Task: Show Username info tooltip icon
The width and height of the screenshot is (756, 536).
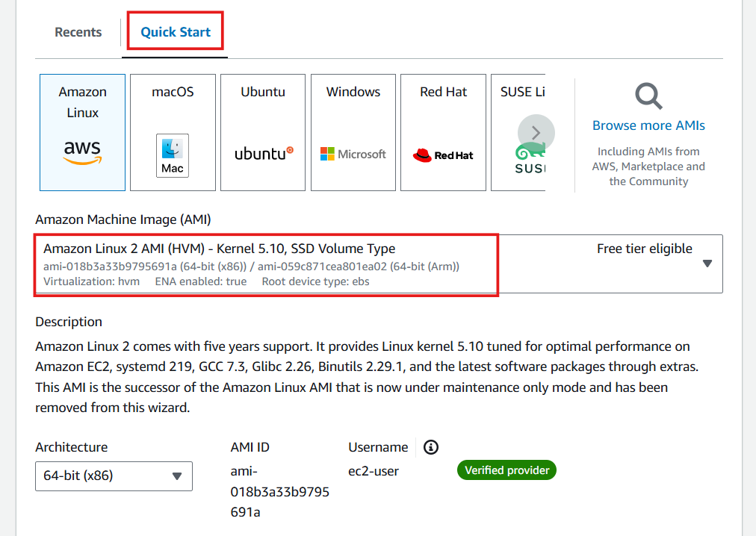Action: (431, 447)
